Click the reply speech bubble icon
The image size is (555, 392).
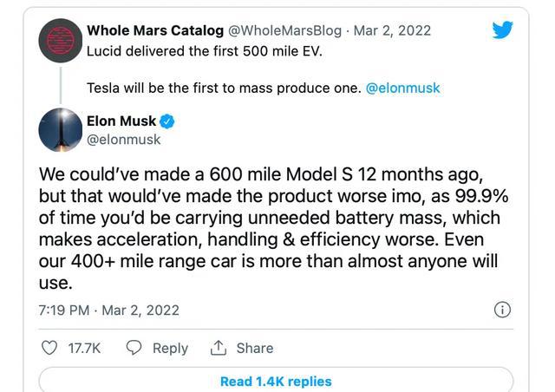[134, 348]
